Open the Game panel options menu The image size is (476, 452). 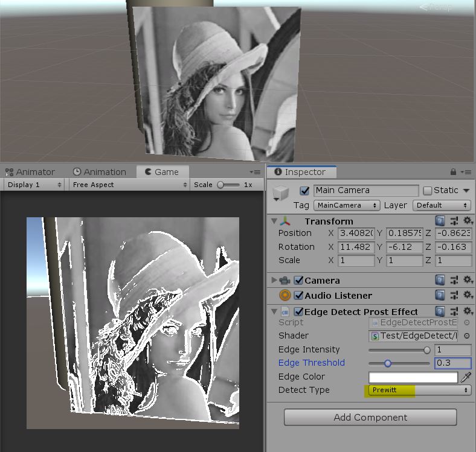256,172
